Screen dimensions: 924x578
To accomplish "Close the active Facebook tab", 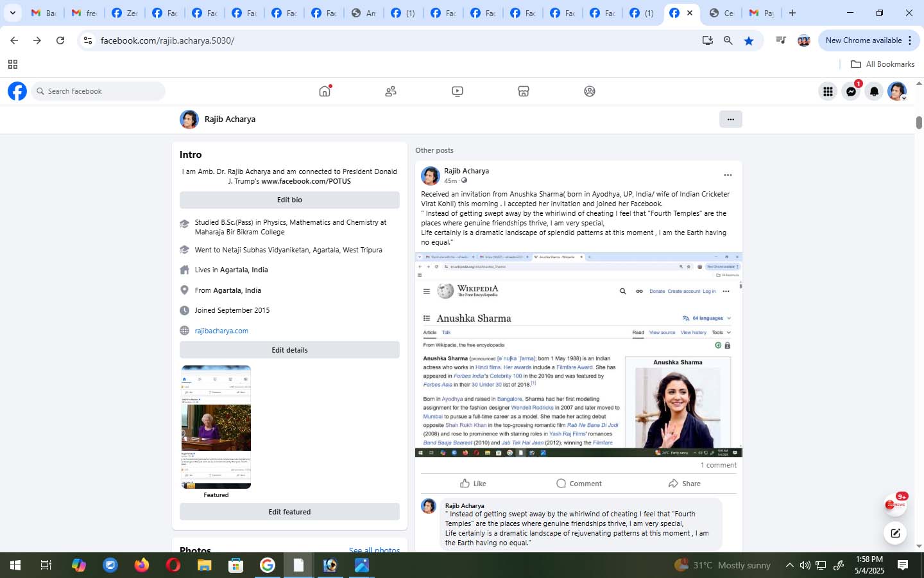I will (x=690, y=13).
